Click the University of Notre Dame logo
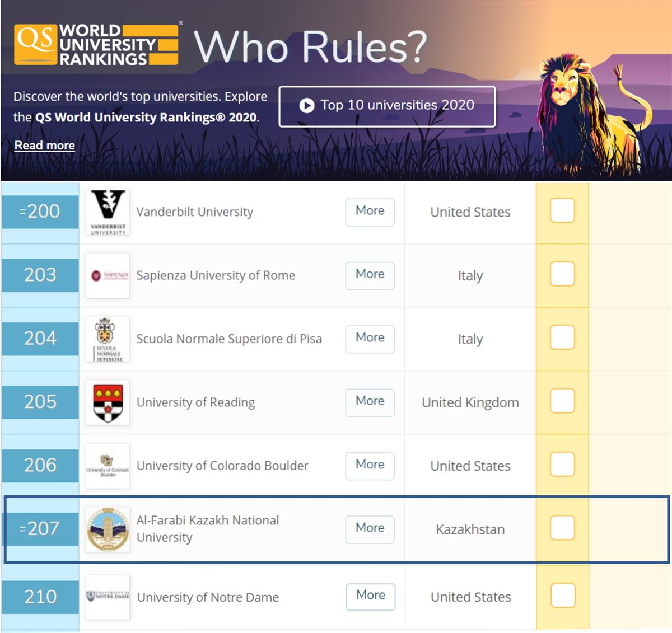This screenshot has height=633, width=672. pyautogui.click(x=108, y=597)
